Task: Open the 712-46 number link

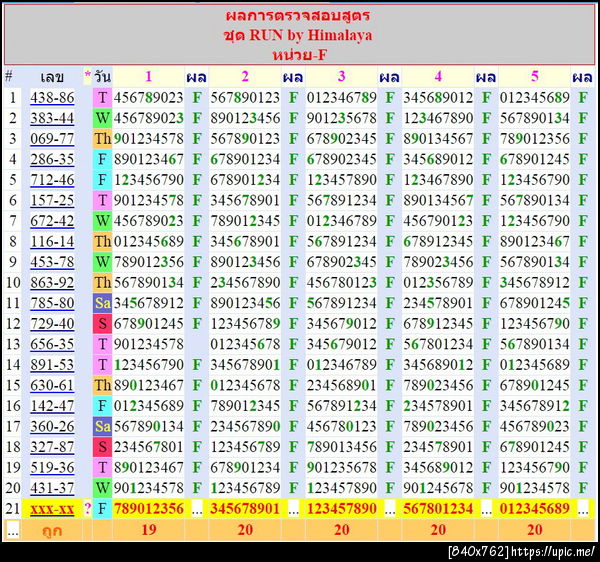Action: [x=52, y=180]
